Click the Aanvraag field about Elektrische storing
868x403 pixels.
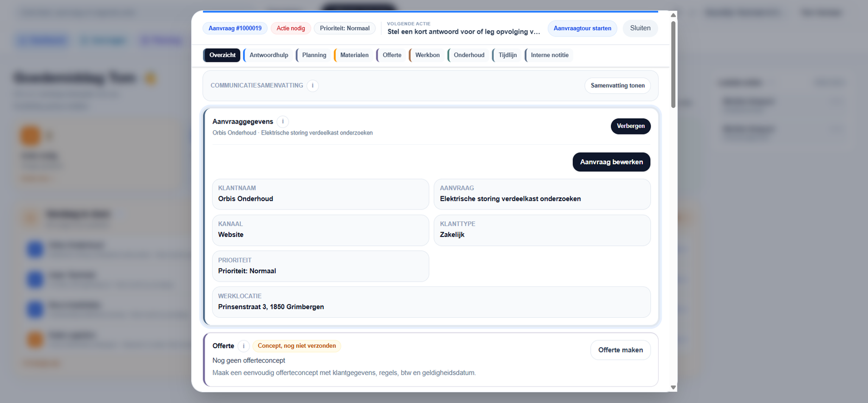(542, 194)
